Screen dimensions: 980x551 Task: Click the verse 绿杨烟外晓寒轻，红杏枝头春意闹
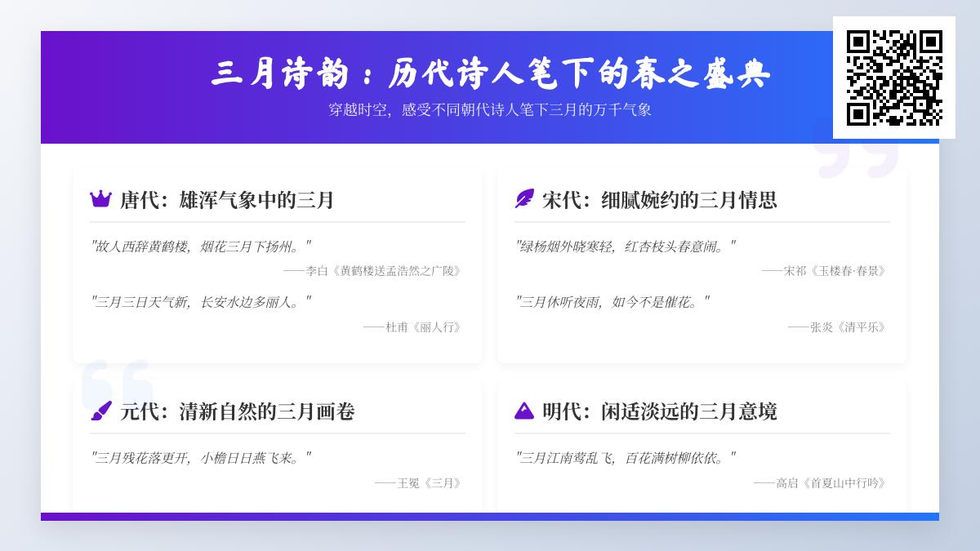(x=626, y=246)
